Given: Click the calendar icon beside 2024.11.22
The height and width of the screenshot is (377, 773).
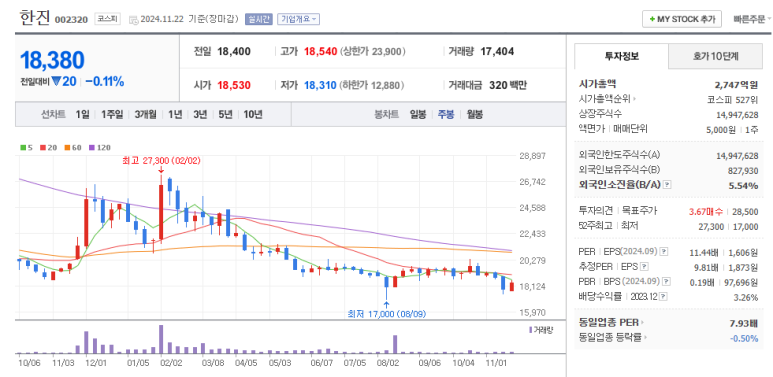Looking at the screenshot, I should 134,20.
